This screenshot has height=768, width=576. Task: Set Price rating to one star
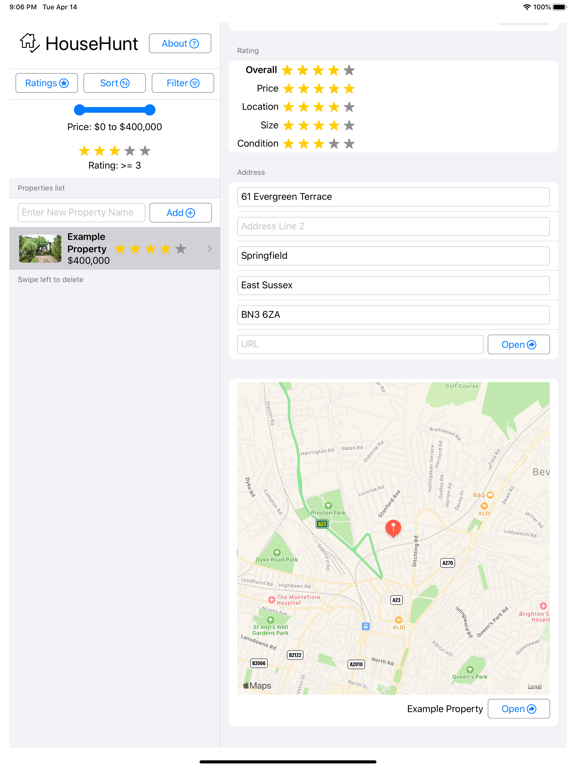tap(288, 89)
